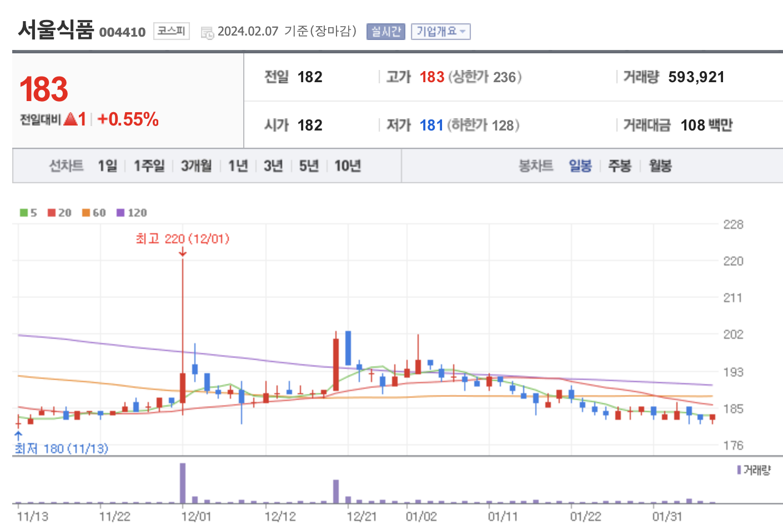Click the 상한가 236 text

pyautogui.click(x=485, y=77)
